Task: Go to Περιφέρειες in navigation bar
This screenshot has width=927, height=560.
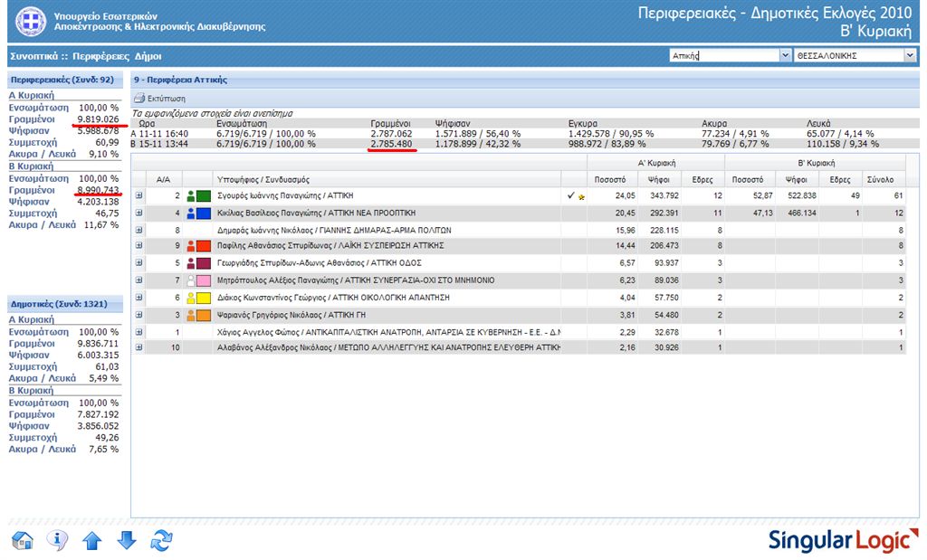Action: [101, 56]
